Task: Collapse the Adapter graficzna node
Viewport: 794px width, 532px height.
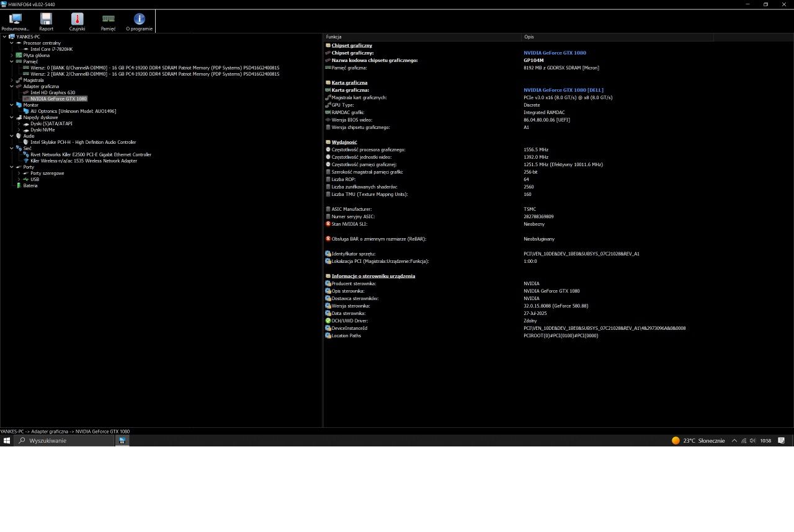Action: tap(11, 86)
